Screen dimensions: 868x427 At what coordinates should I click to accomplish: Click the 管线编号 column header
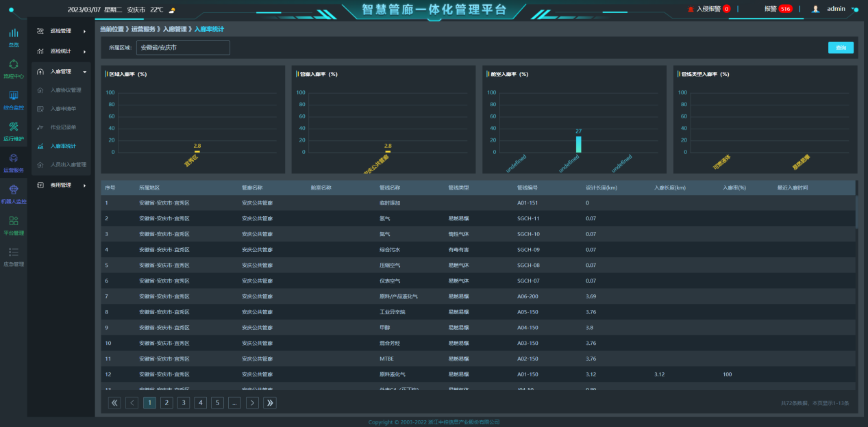(528, 187)
